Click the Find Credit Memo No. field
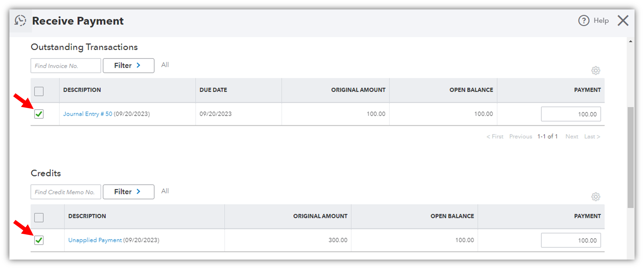Screen dimensions: 644x269 (65, 192)
